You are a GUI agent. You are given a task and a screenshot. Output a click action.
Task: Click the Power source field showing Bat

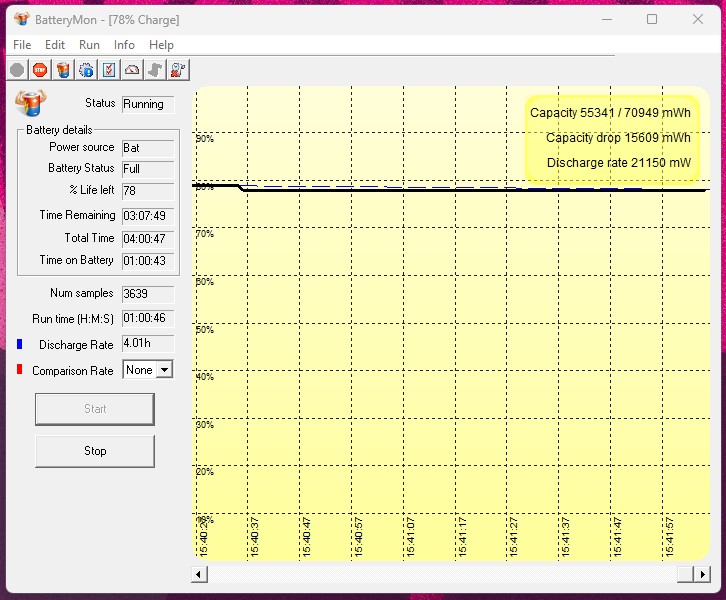148,148
